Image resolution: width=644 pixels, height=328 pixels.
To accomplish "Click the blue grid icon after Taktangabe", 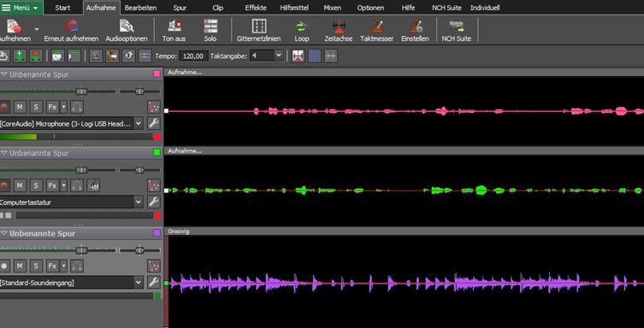I will pos(314,56).
